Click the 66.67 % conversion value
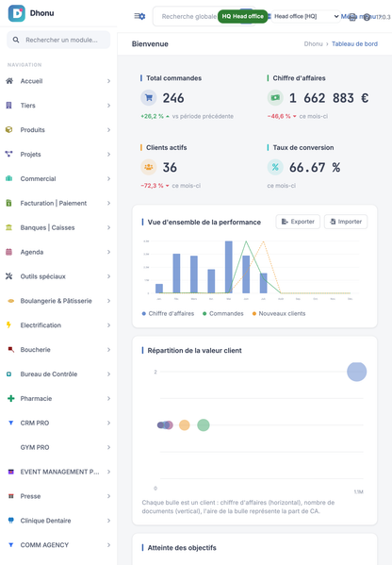The height and width of the screenshot is (565, 392). click(315, 168)
